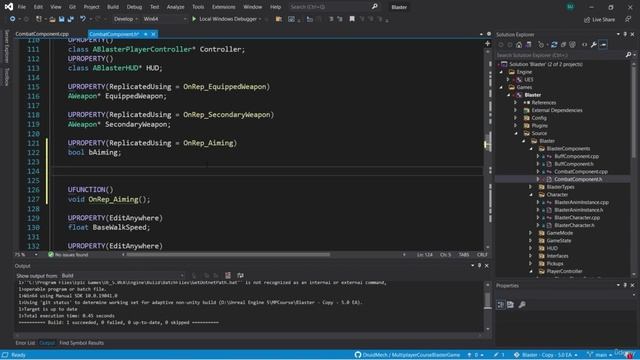
Task: Click Sync with Active Document icon
Action: (x=554, y=45)
